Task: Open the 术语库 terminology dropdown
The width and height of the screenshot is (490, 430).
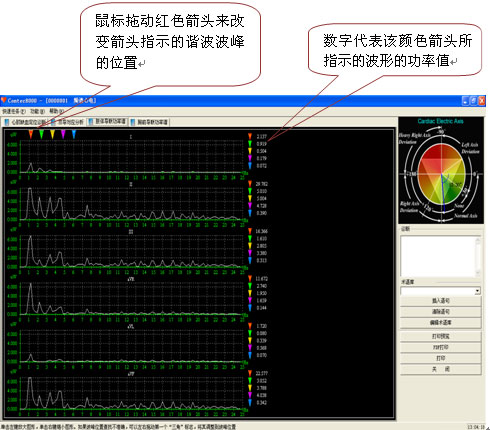Action: click(477, 291)
